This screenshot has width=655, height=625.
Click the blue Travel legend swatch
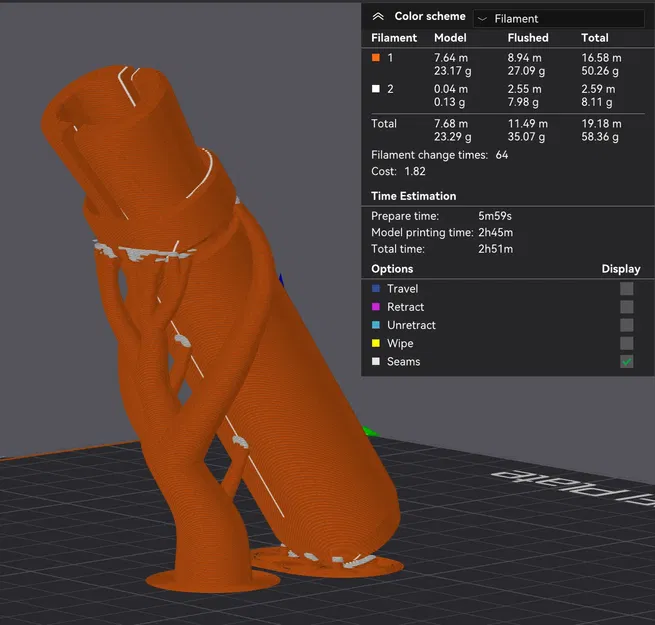(376, 288)
